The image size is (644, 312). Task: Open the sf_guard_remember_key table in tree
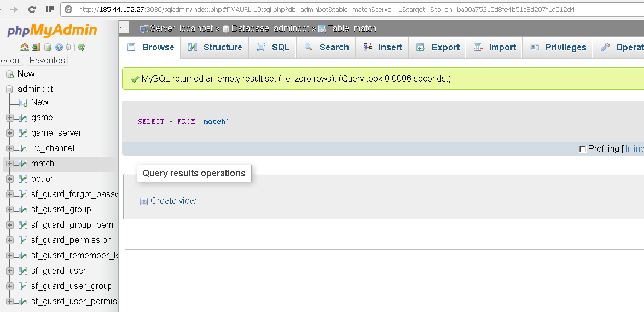pyautogui.click(x=74, y=256)
